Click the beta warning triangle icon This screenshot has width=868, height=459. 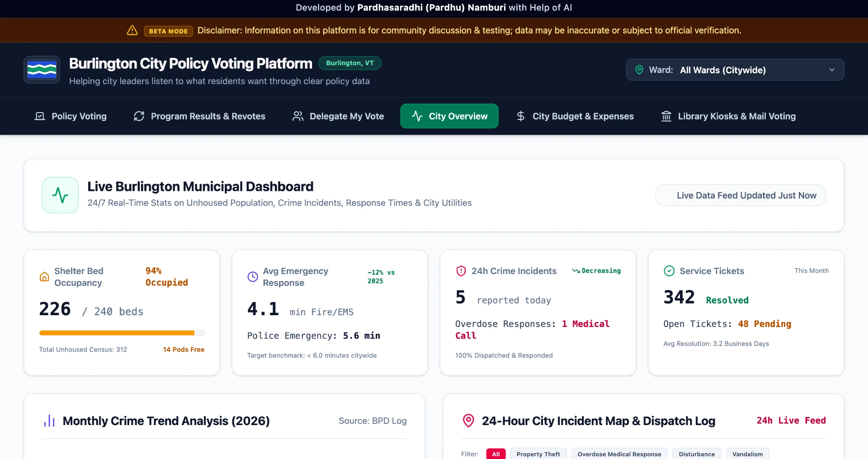pos(132,30)
